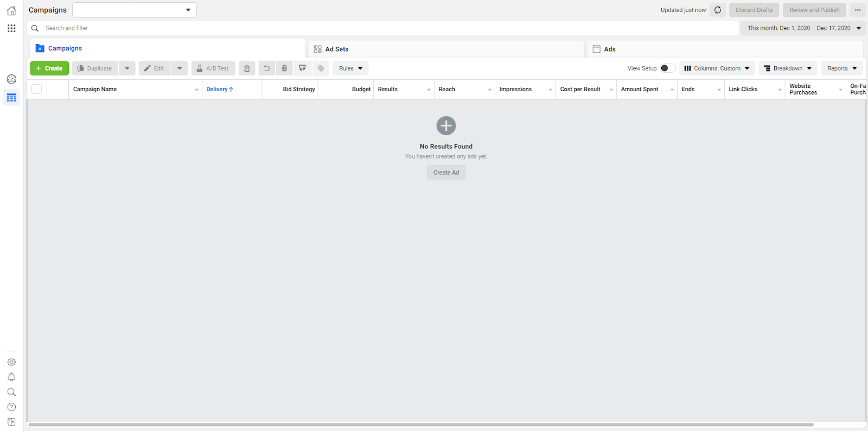This screenshot has height=431, width=868.
Task: Select the Campaigns table icon in sidebar
Action: click(11, 98)
